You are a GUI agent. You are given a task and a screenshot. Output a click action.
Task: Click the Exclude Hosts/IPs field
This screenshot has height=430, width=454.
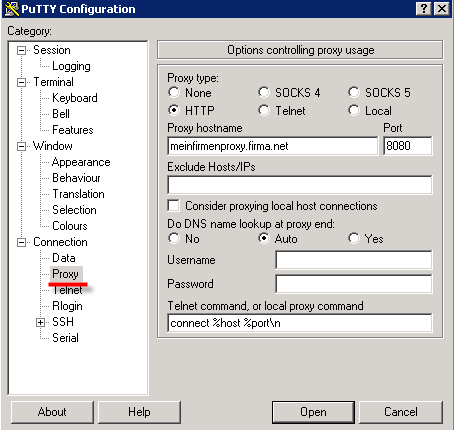click(300, 185)
